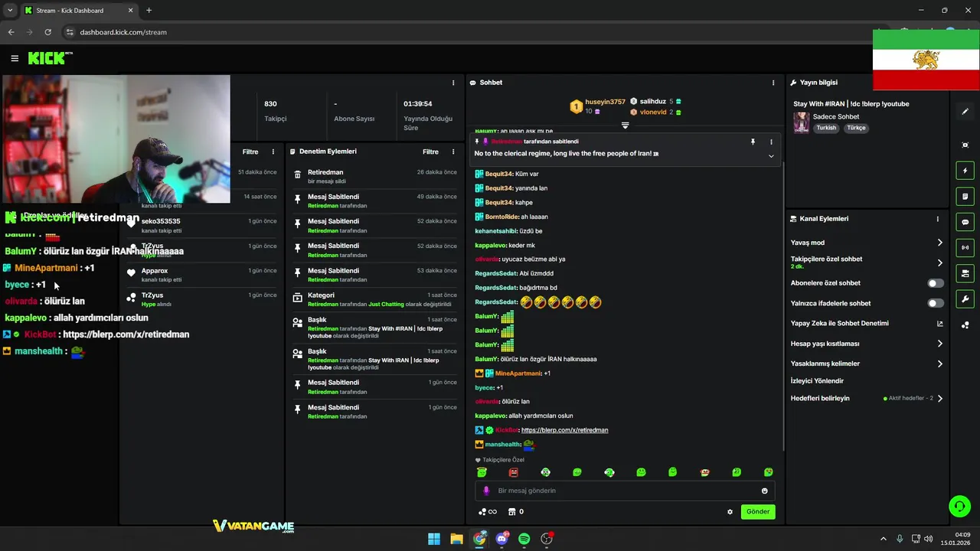Select the last emote in the emote row
This screenshot has width=980, height=551.
pos(769,472)
